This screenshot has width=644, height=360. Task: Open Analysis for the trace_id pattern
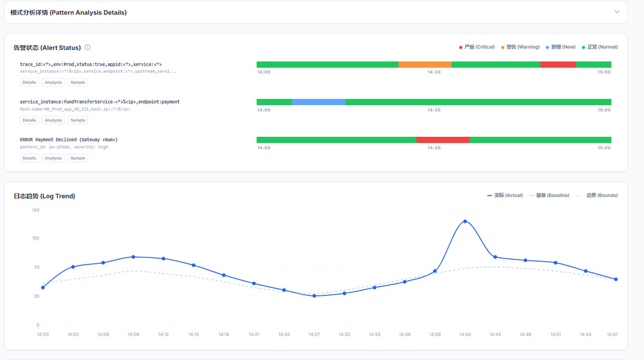[53, 82]
